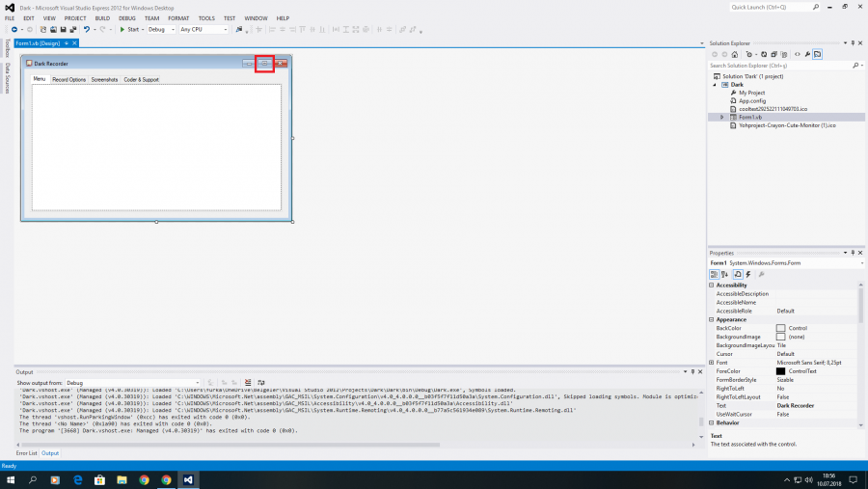Open File Explorer from the taskbar
868x489 pixels.
click(122, 480)
